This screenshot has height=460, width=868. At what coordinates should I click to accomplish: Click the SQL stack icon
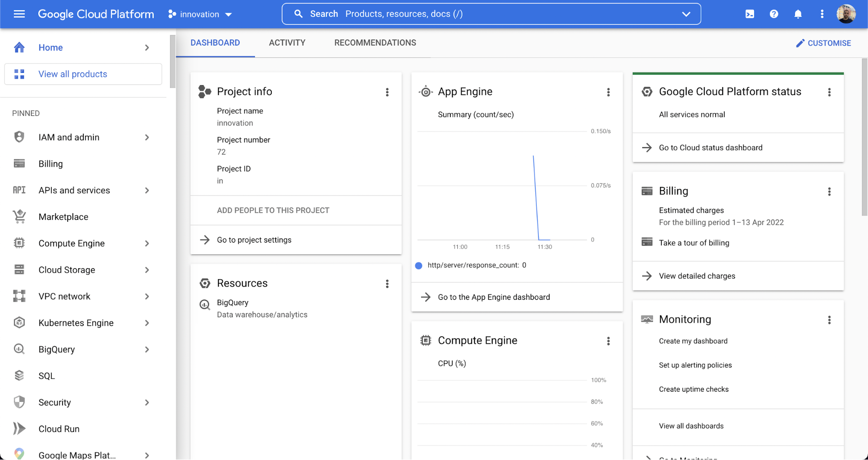(x=19, y=375)
